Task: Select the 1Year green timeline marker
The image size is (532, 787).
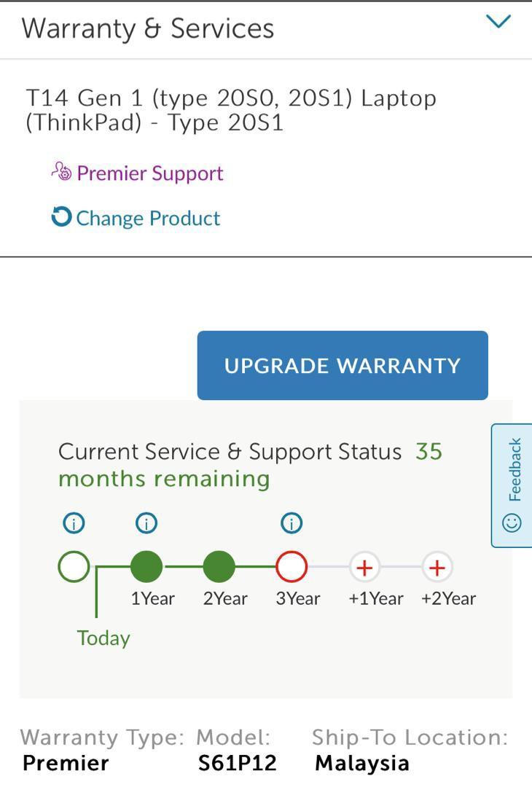Action: [146, 566]
